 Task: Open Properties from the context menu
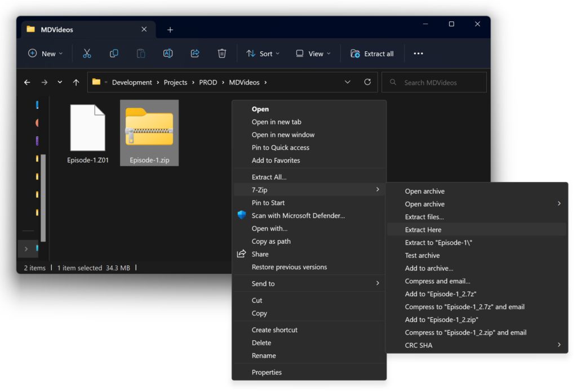tap(267, 372)
